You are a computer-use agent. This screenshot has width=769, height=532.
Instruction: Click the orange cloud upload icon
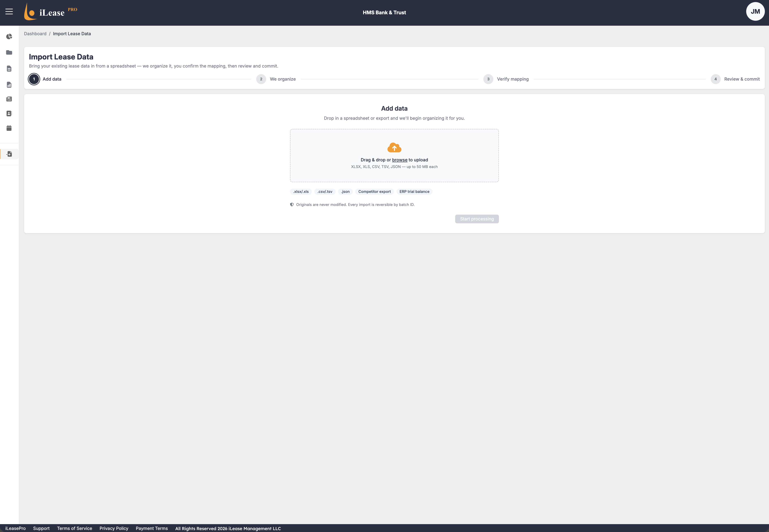(x=394, y=148)
